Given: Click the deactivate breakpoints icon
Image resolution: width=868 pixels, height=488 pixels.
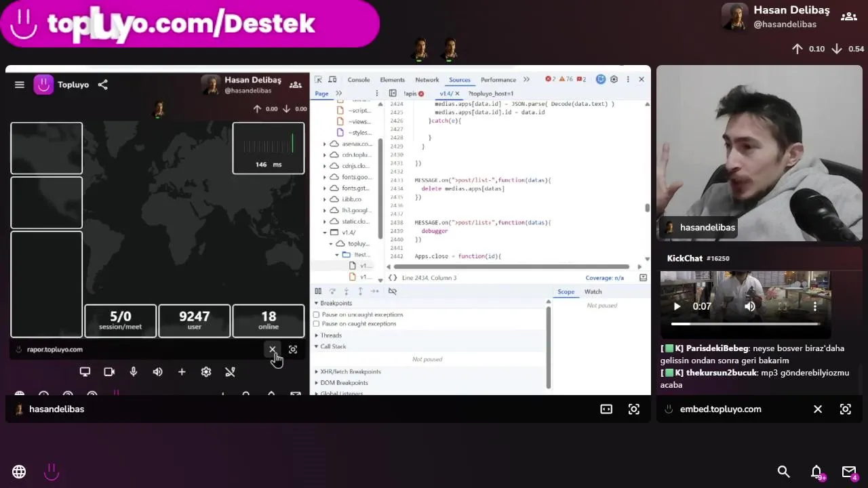Looking at the screenshot, I should coord(392,291).
